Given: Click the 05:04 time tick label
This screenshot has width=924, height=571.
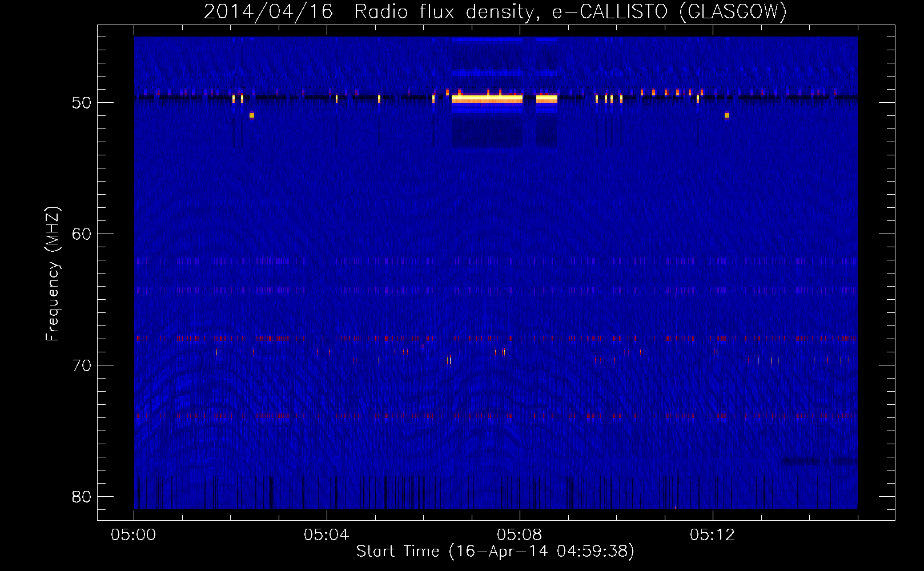Looking at the screenshot, I should tap(327, 535).
